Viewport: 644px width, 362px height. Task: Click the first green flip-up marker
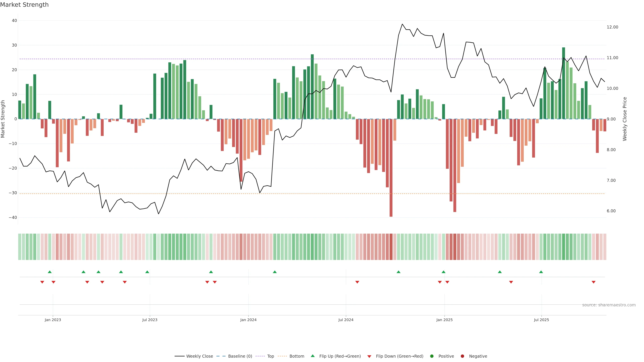click(x=50, y=272)
